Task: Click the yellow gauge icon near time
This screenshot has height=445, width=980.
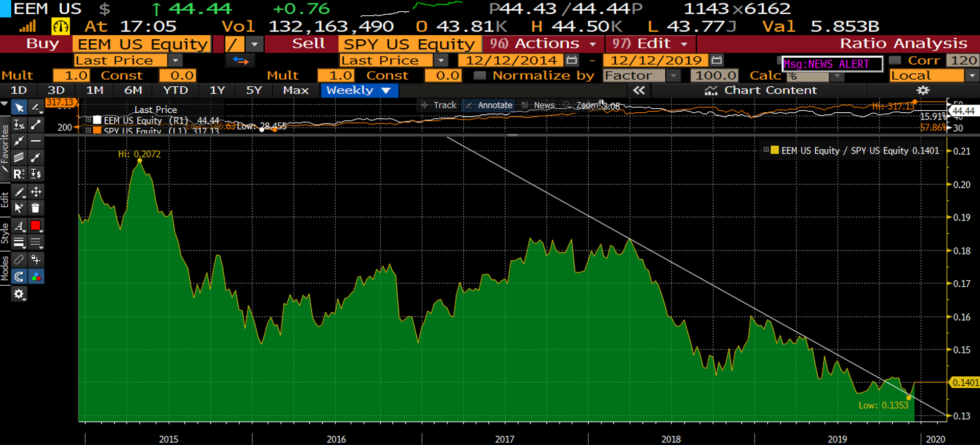Action: click(x=61, y=26)
